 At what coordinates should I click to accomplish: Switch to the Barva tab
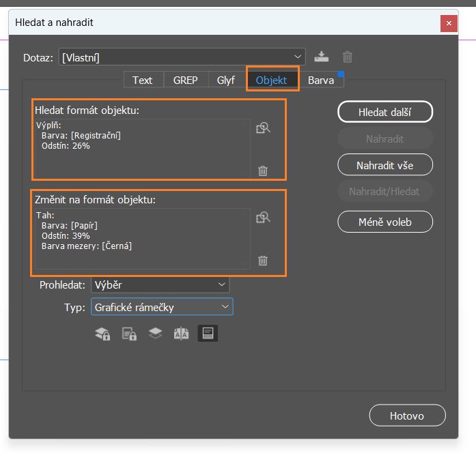(321, 80)
